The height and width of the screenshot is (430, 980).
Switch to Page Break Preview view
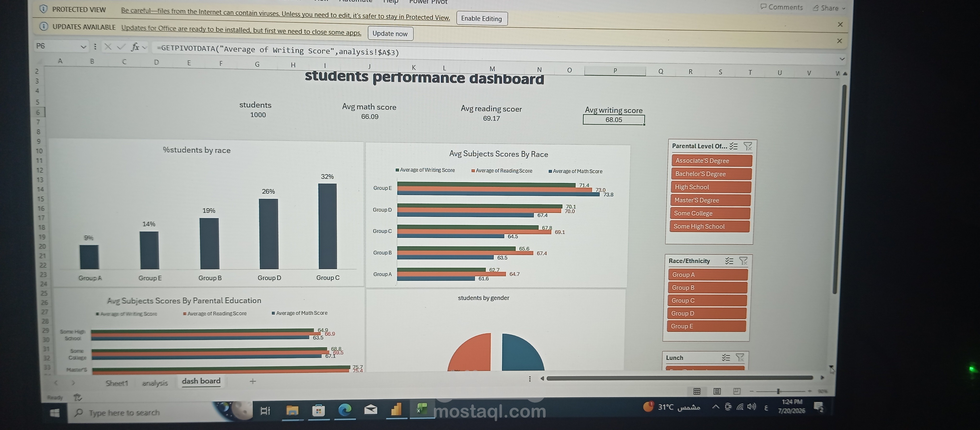click(736, 391)
